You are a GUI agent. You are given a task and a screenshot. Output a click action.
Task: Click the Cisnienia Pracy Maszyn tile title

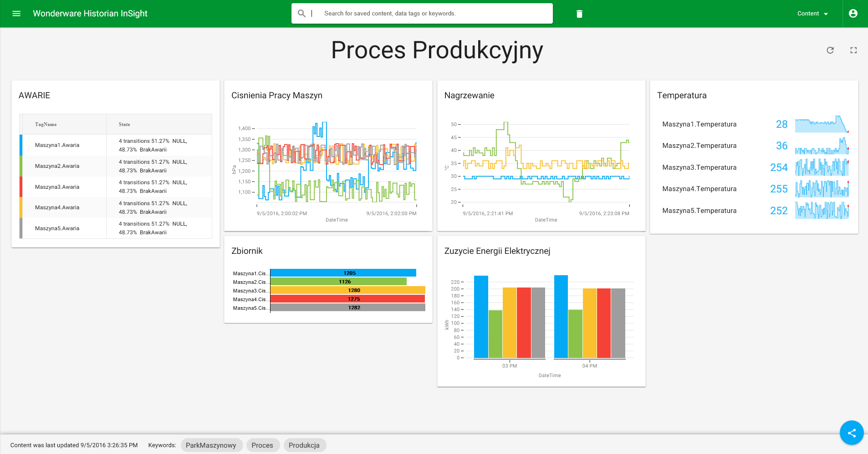(277, 96)
